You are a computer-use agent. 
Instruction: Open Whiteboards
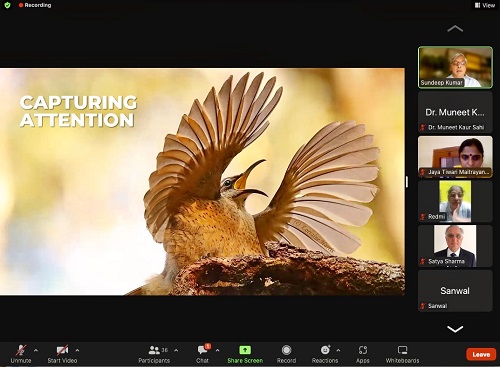click(402, 354)
